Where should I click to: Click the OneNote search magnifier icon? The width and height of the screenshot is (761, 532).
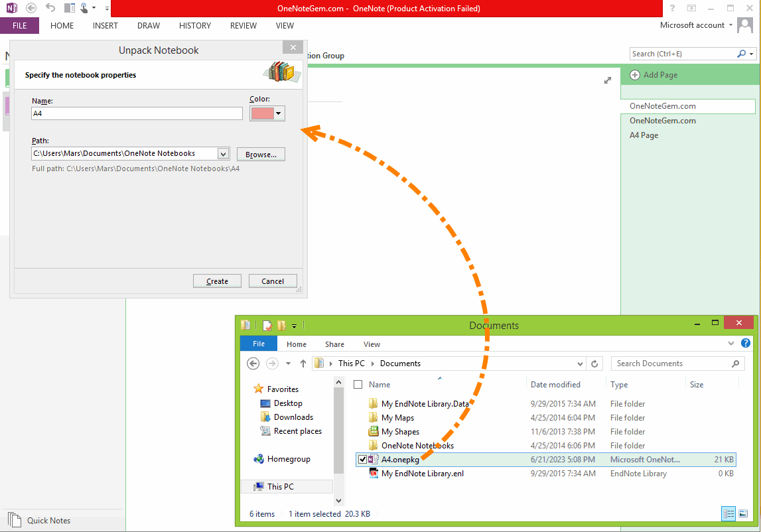741,53
